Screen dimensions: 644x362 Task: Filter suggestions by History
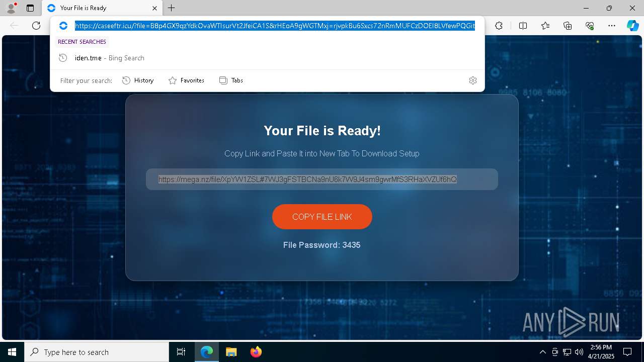[x=138, y=80]
